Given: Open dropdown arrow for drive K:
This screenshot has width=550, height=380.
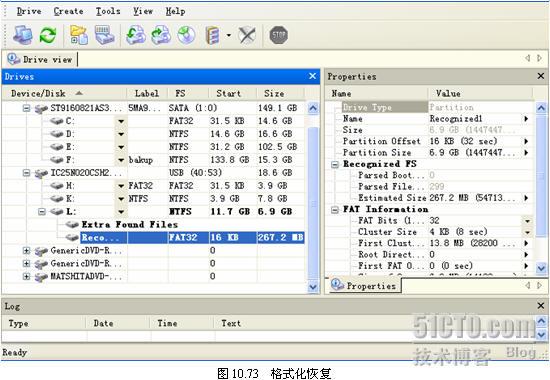Looking at the screenshot, I should coord(121,199).
